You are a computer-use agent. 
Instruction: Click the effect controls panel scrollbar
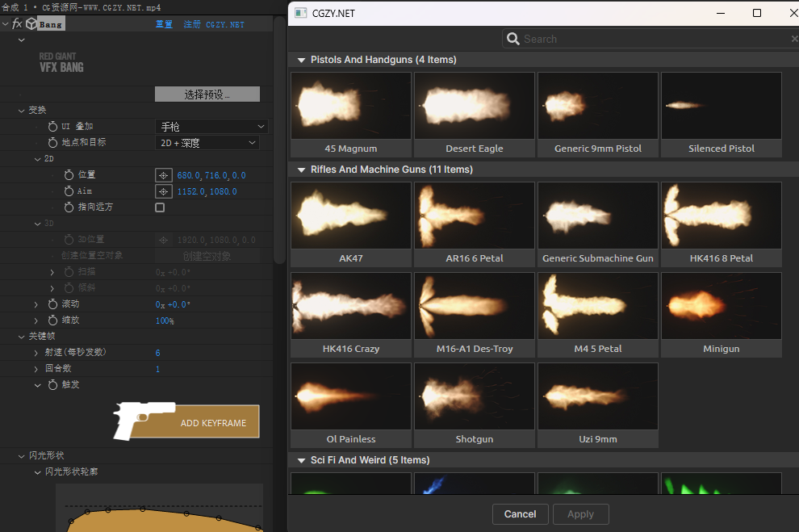pyautogui.click(x=279, y=140)
